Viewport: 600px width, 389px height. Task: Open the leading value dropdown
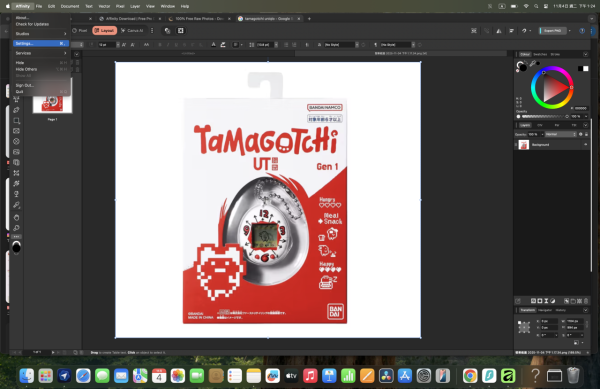click(276, 45)
